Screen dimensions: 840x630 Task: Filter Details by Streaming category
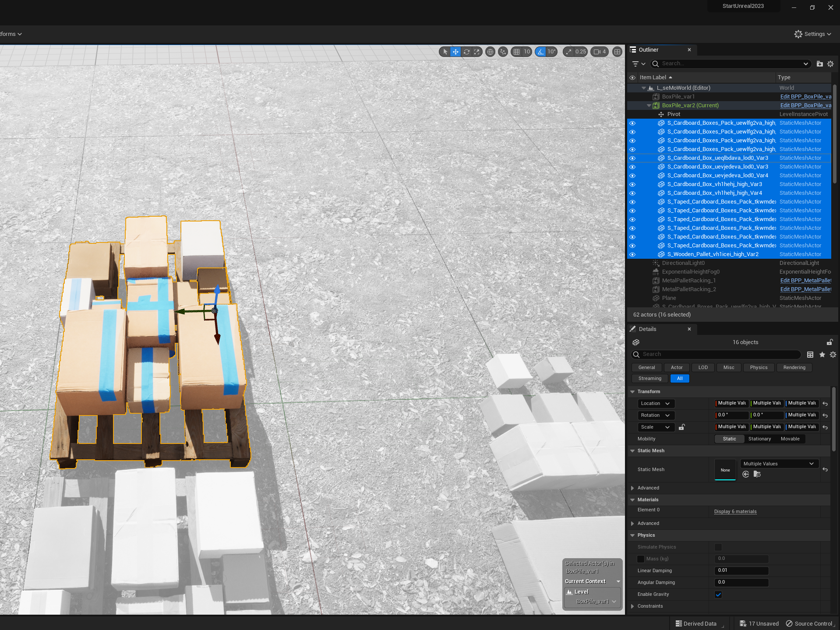tap(650, 379)
